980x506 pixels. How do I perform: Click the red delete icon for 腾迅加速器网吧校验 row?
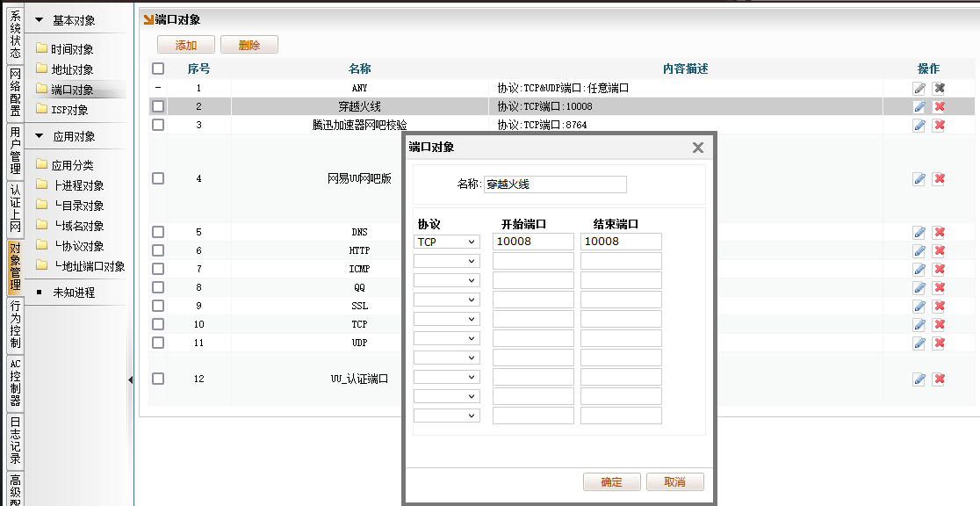(x=939, y=125)
